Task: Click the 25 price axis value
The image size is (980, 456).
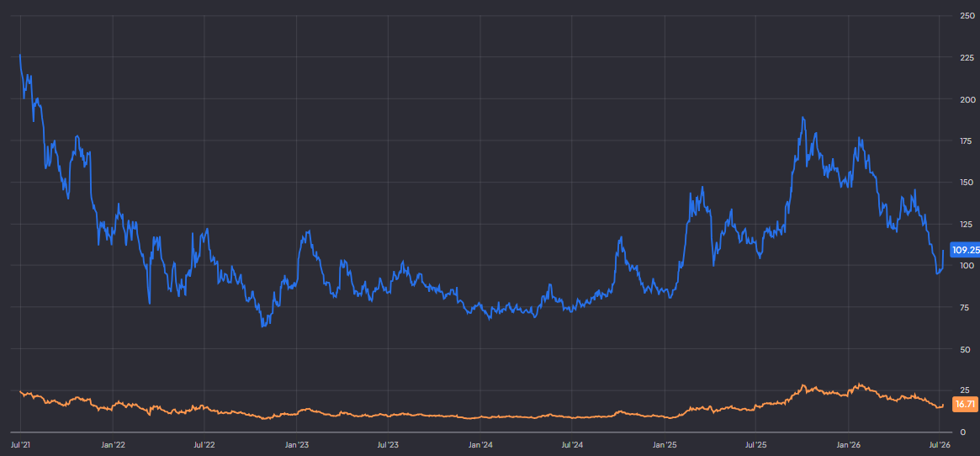Action: click(963, 390)
